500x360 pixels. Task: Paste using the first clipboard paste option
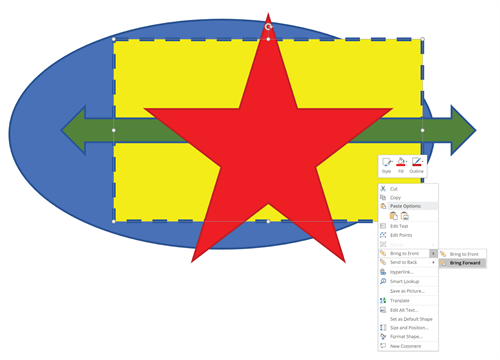click(394, 216)
